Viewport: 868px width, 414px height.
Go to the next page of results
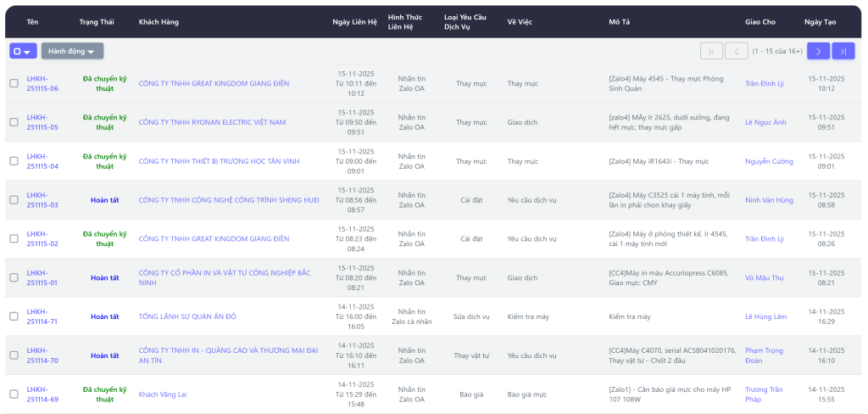click(818, 51)
